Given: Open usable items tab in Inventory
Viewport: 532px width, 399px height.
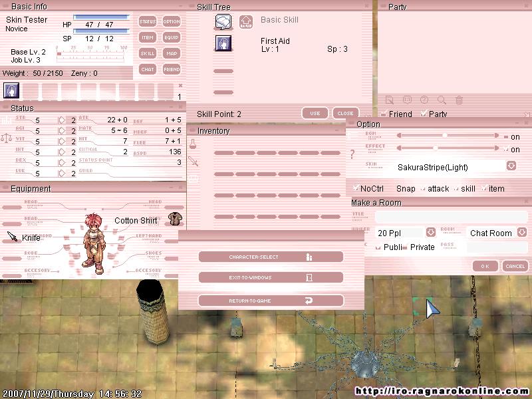Looking at the screenshot, I should click(193, 144).
